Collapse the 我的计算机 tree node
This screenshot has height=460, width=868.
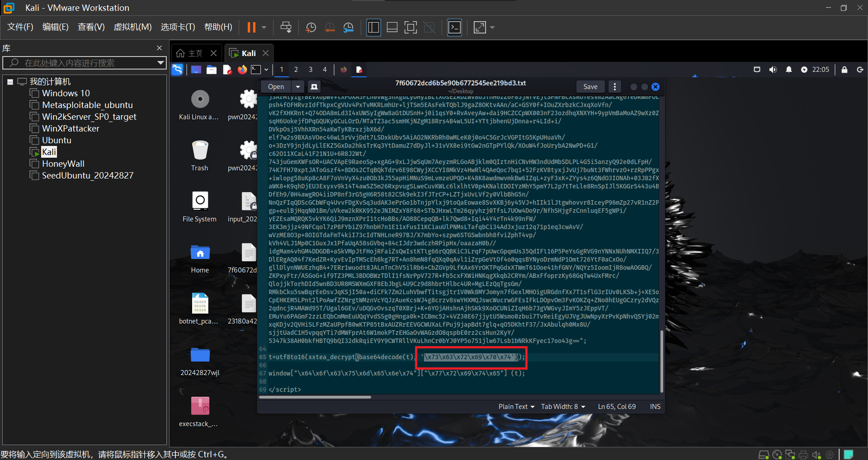(x=10, y=82)
